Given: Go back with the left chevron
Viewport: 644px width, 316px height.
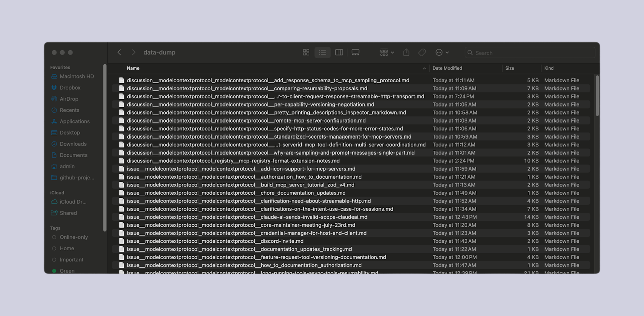Looking at the screenshot, I should (119, 52).
